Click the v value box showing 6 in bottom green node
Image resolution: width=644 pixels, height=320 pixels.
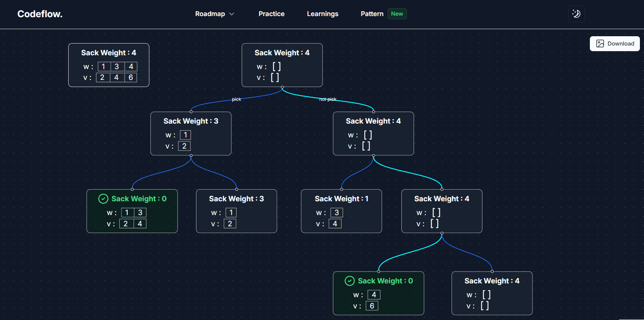coord(372,305)
